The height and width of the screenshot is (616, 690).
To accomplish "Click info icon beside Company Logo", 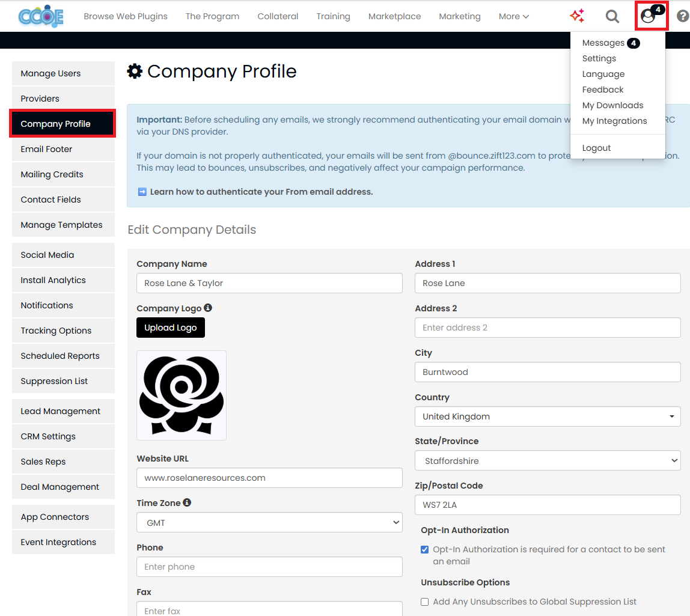I will coord(208,308).
